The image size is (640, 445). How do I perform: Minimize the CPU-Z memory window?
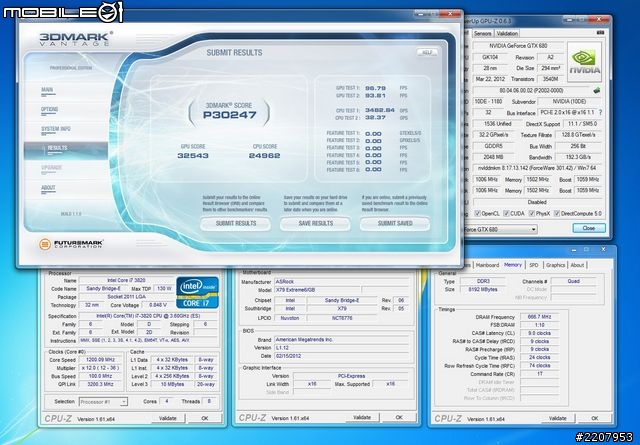pyautogui.click(x=574, y=249)
